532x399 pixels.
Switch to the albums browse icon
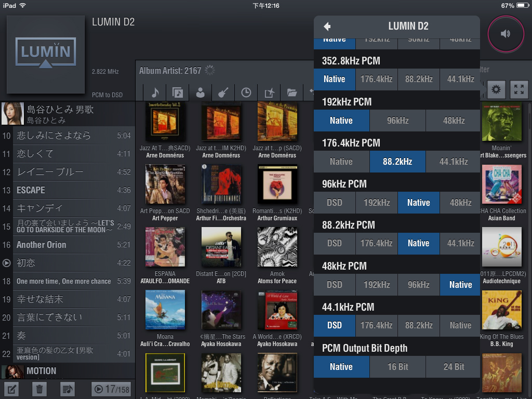click(x=178, y=92)
